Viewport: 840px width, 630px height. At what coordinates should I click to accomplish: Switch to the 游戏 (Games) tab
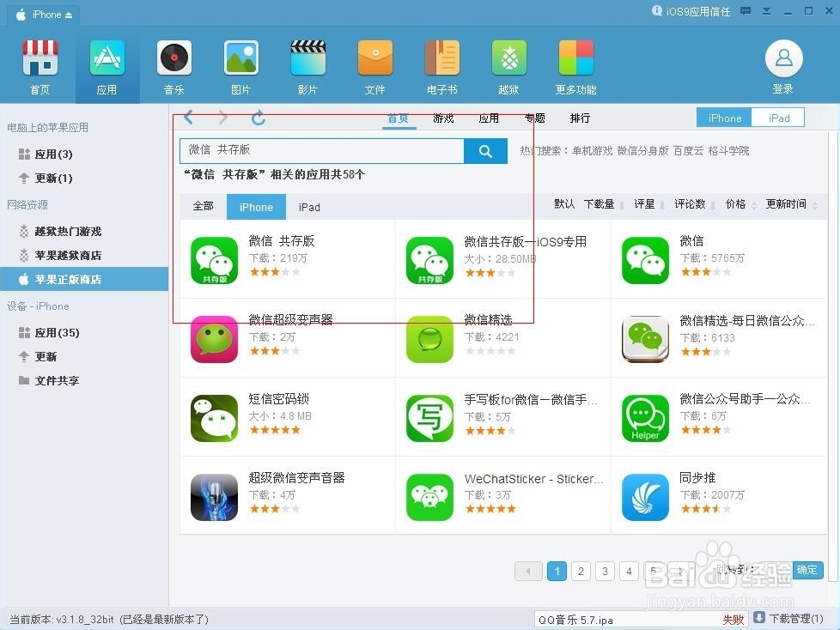[443, 118]
